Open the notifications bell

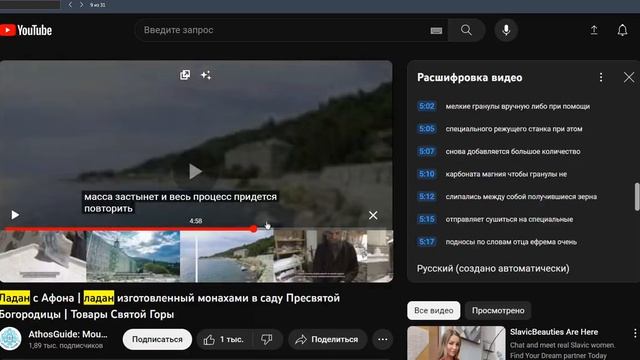tap(622, 30)
